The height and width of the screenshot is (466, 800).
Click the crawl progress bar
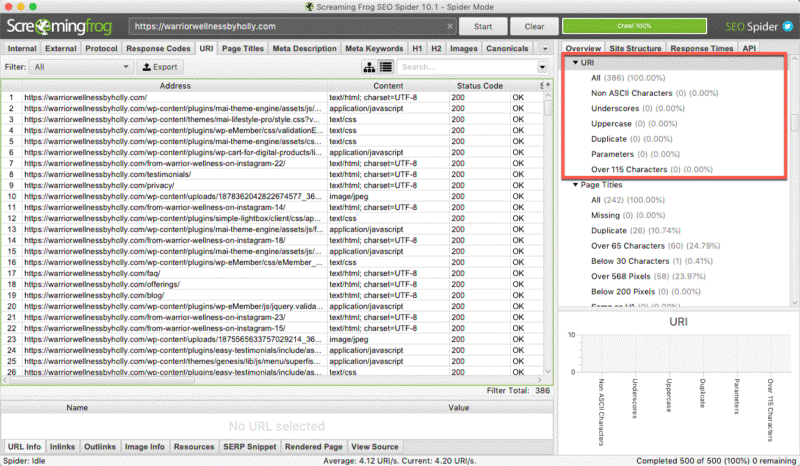pos(634,26)
